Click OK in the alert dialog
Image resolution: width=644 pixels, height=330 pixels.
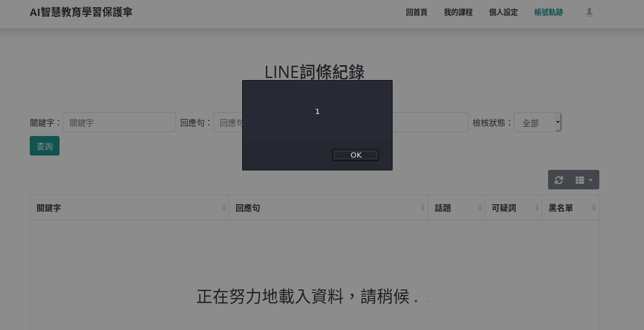click(356, 155)
